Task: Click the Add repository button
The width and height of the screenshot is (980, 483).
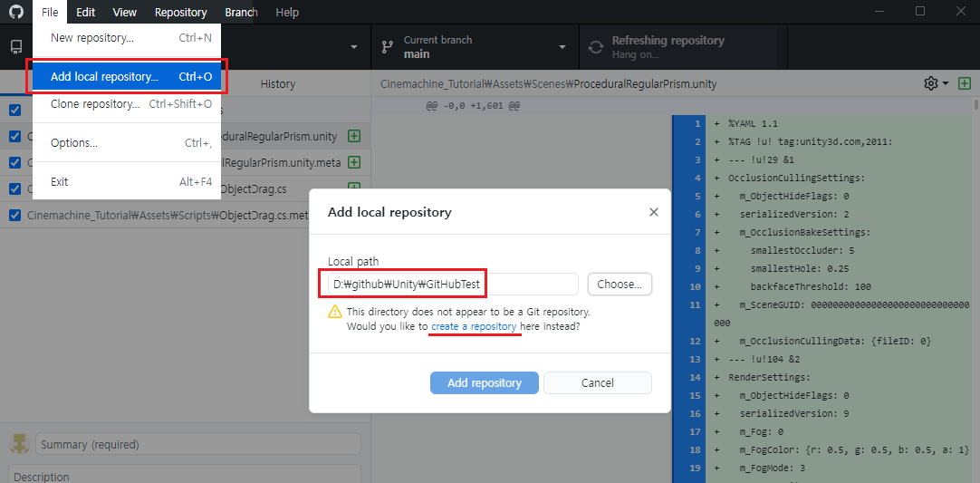Action: click(485, 383)
